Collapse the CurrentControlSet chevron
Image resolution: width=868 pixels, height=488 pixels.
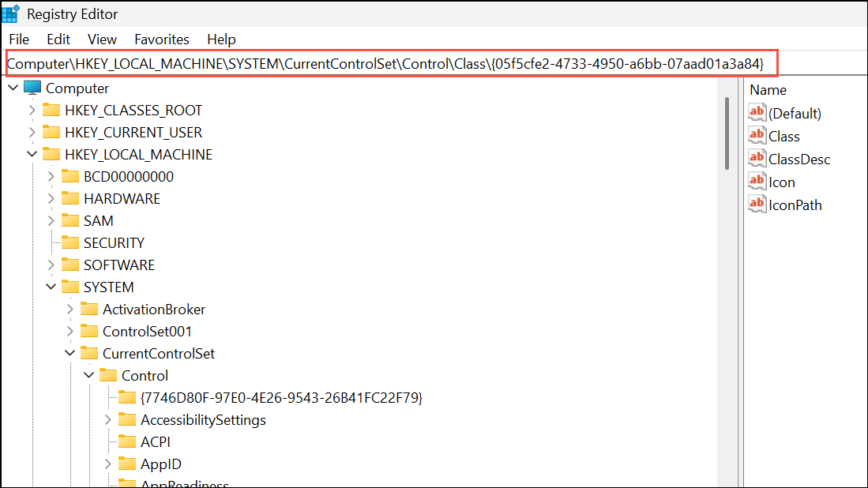(x=70, y=353)
